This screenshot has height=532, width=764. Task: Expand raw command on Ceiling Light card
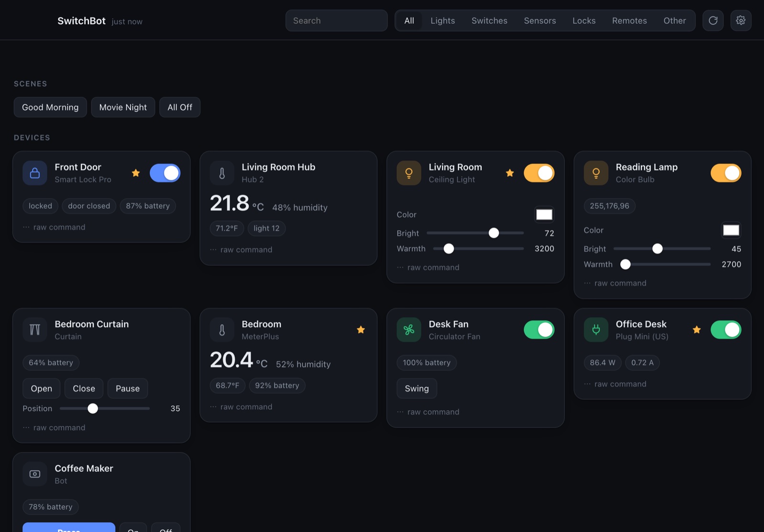[x=428, y=267]
